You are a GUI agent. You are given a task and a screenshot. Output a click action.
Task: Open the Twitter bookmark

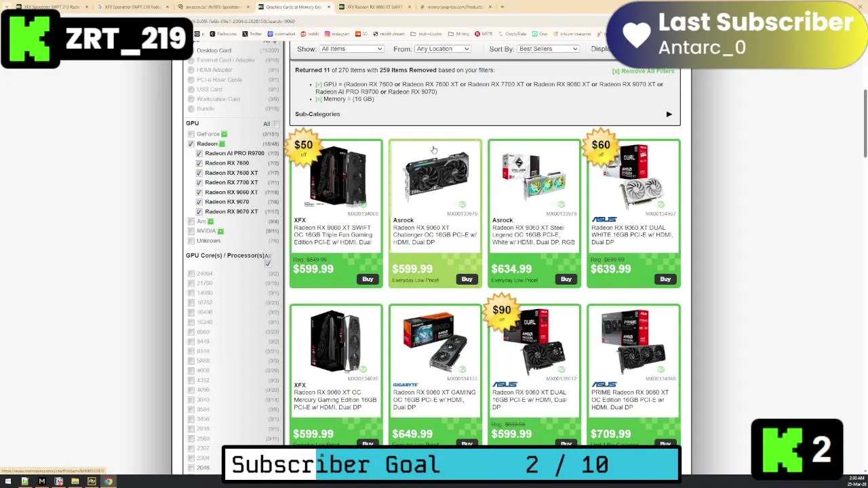pyautogui.click(x=252, y=34)
